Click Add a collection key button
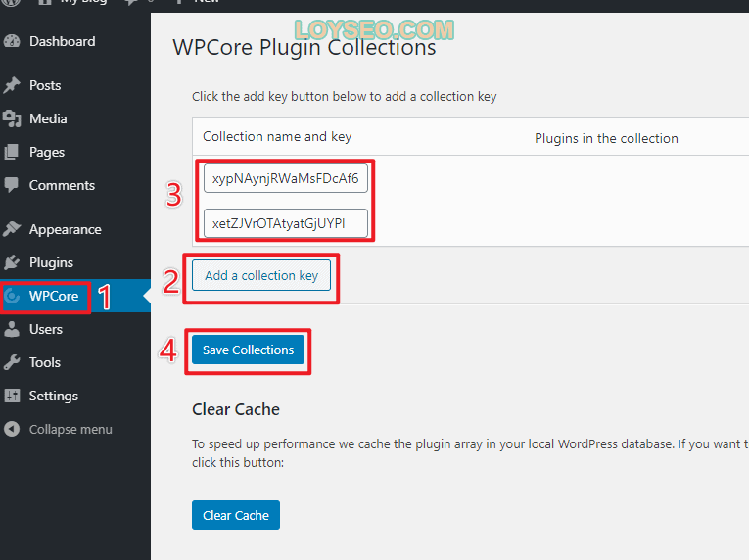This screenshot has height=560, width=749. point(261,275)
